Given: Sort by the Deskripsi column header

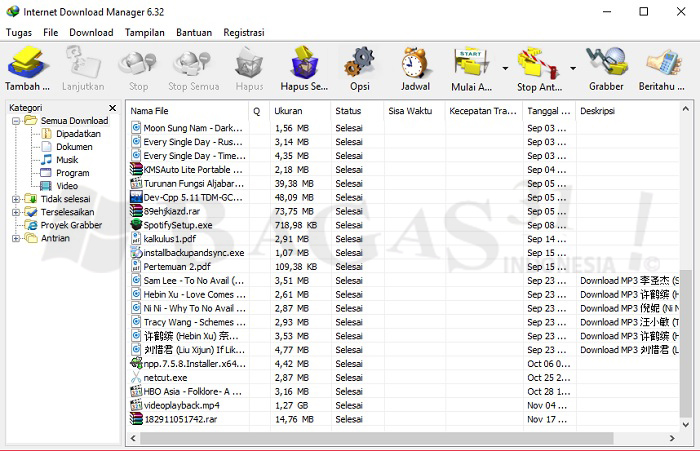Looking at the screenshot, I should pos(627,111).
